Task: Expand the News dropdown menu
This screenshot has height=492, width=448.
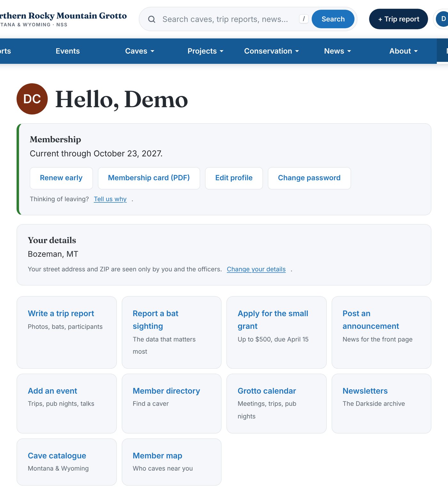Action: (338, 51)
